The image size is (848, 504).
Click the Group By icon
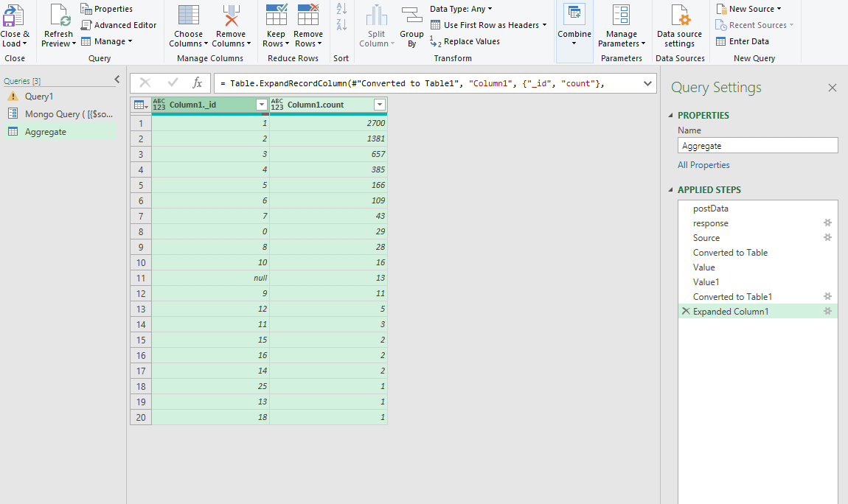[411, 15]
